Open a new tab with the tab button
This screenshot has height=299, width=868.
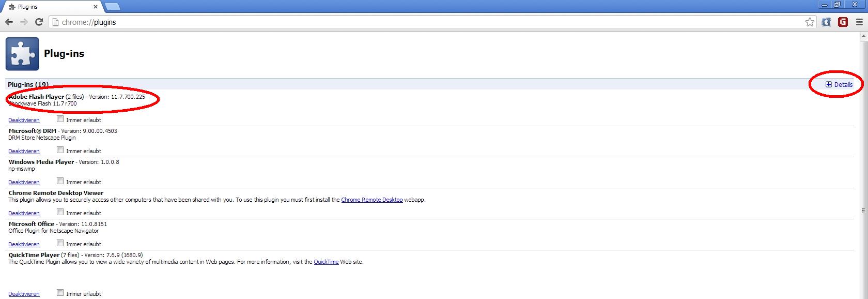click(x=112, y=7)
